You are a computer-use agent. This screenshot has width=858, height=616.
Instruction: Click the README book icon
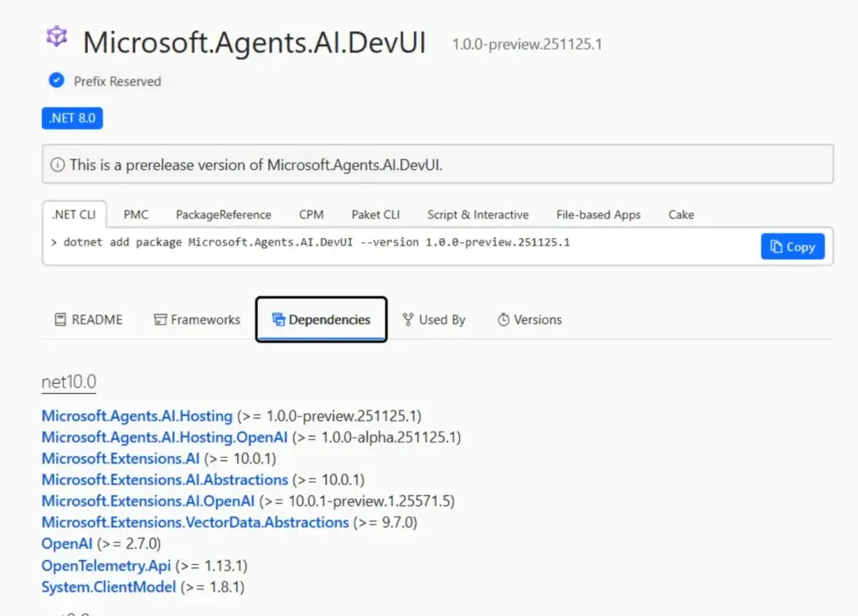[x=60, y=319]
